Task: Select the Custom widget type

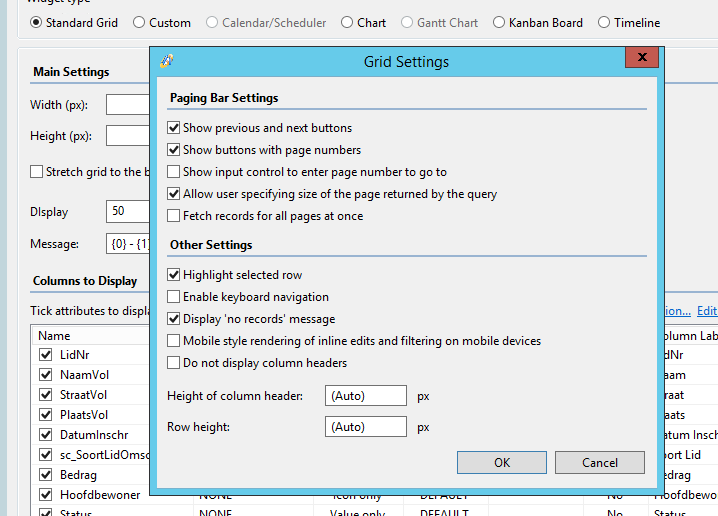Action: point(139,22)
